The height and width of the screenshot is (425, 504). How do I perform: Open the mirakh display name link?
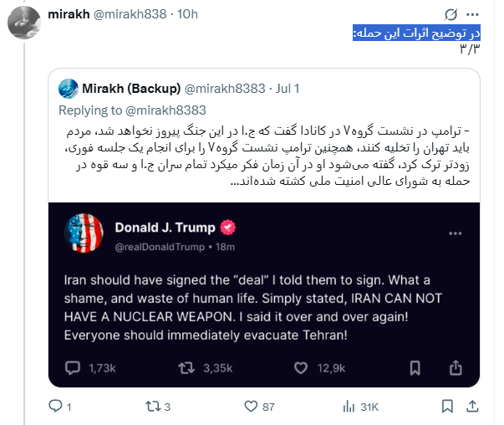(x=74, y=14)
